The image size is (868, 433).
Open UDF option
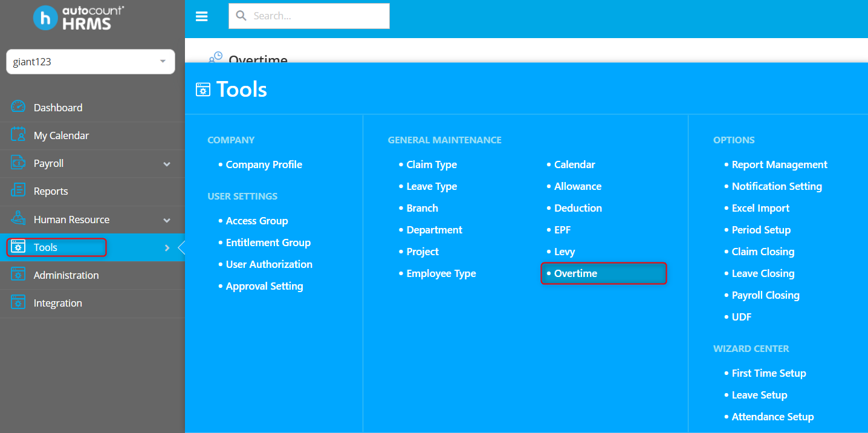click(x=742, y=317)
